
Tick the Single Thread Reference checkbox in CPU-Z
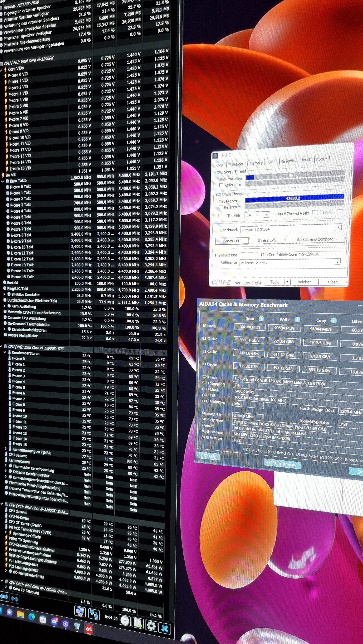coord(221,185)
